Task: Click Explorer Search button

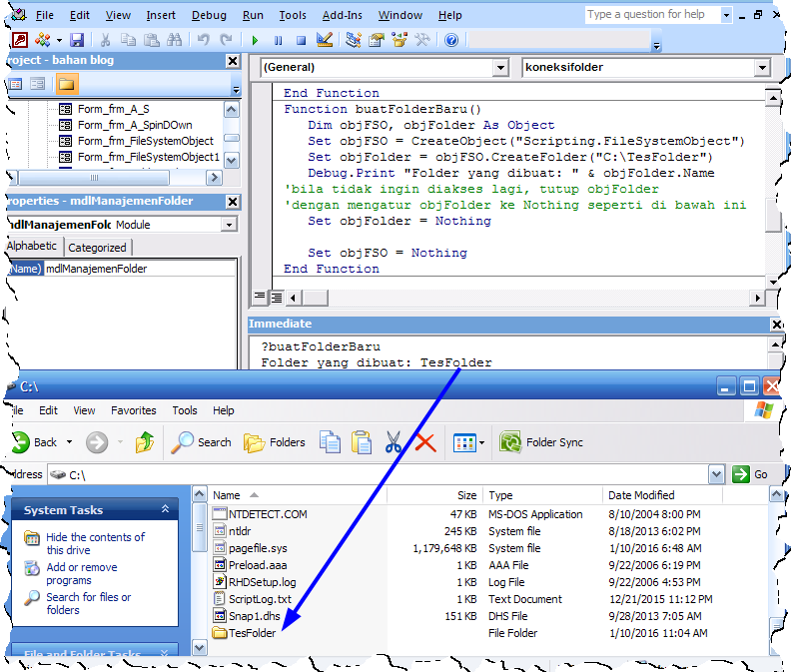Action: (201, 442)
